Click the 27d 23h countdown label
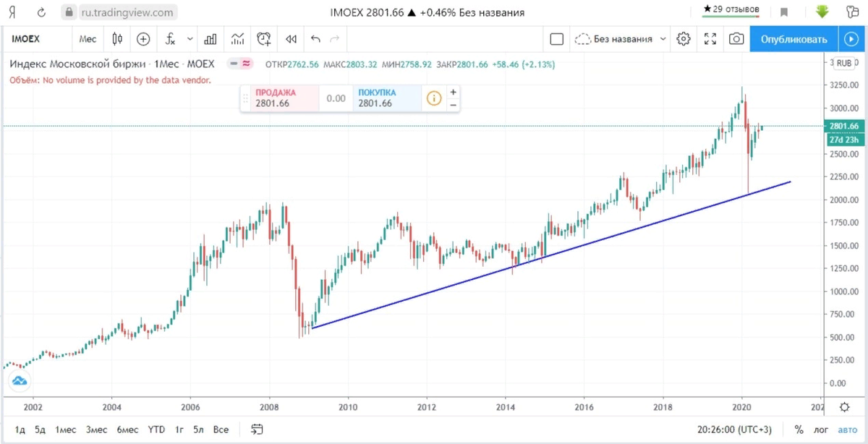Image resolution: width=868 pixels, height=444 pixels. click(x=843, y=139)
